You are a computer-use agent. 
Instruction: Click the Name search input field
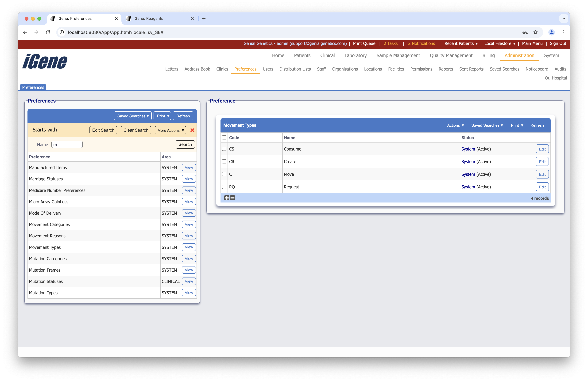tap(67, 145)
